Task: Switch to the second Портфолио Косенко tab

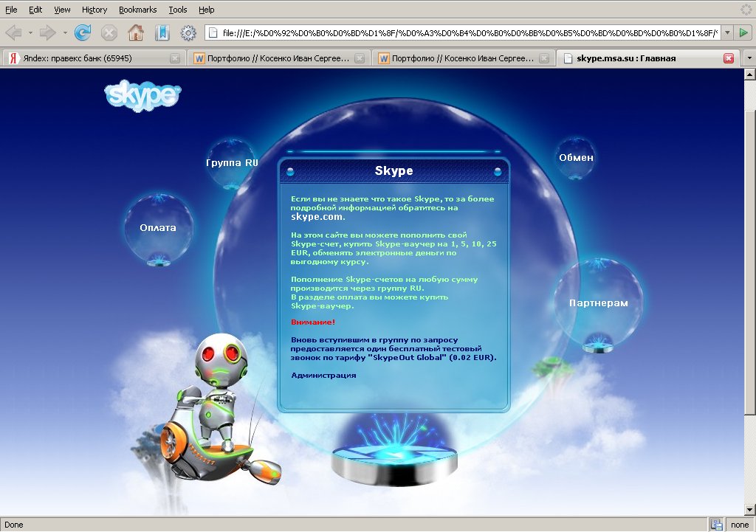Action: (x=464, y=58)
